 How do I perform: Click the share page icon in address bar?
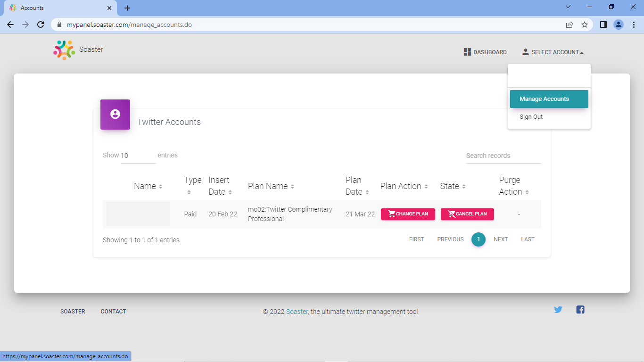point(570,25)
